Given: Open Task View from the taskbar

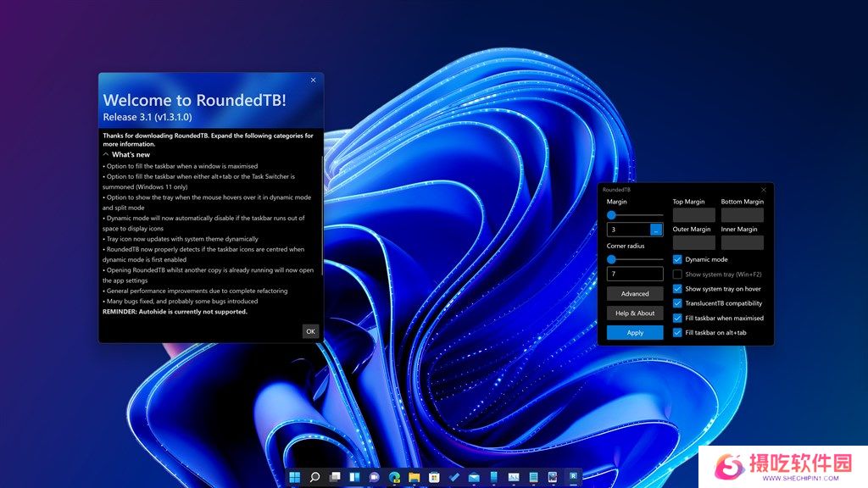Looking at the screenshot, I should pyautogui.click(x=335, y=477).
